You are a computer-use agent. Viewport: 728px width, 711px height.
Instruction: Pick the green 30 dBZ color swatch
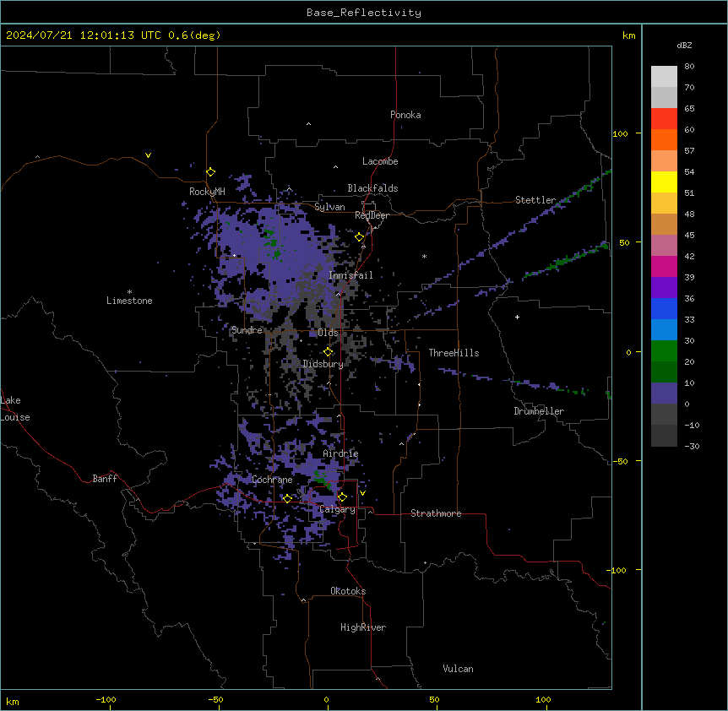tap(664, 351)
